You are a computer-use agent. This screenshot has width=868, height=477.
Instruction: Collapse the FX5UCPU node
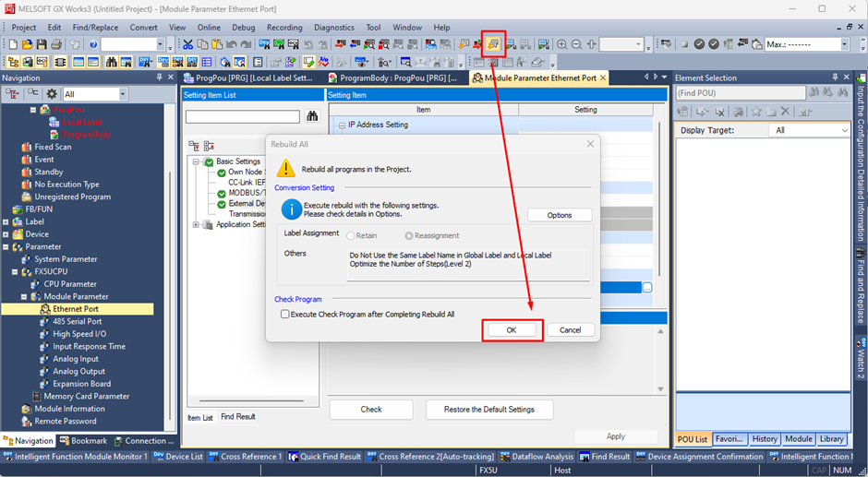16,271
